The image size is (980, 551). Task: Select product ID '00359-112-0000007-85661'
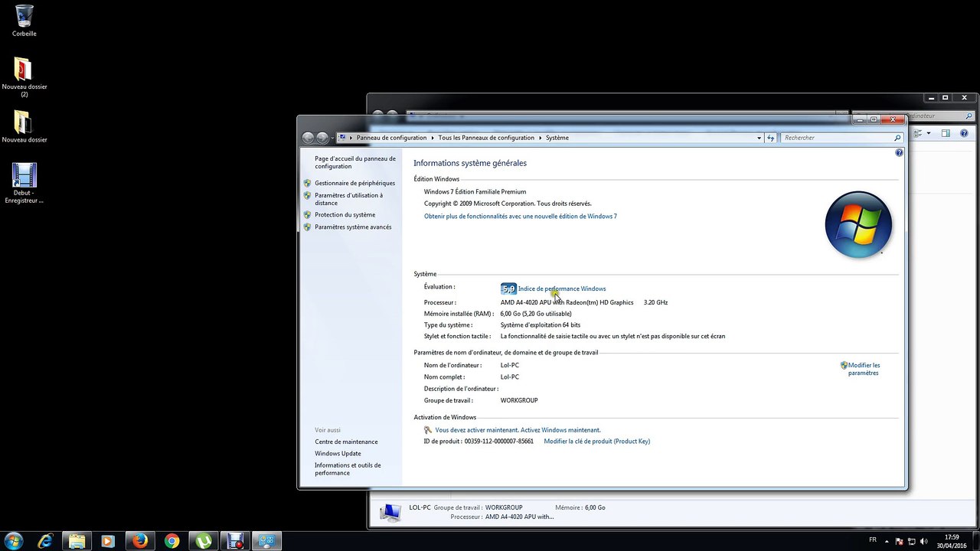pos(498,442)
